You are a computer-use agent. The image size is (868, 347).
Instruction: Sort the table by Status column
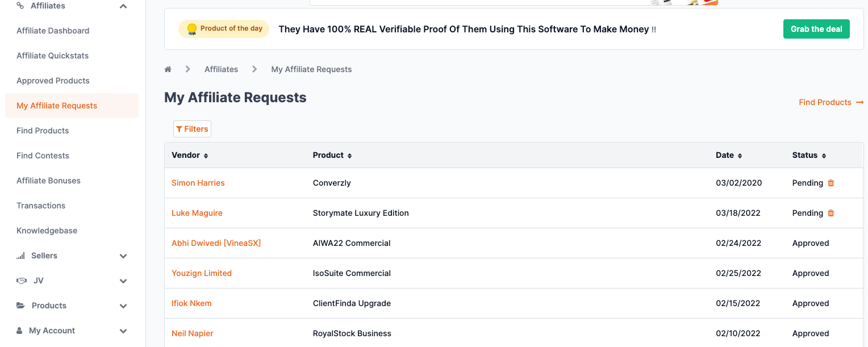tap(824, 155)
